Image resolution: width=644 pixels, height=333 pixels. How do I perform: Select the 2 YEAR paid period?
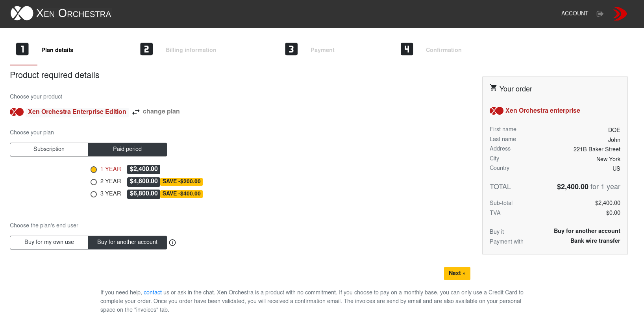click(x=94, y=182)
